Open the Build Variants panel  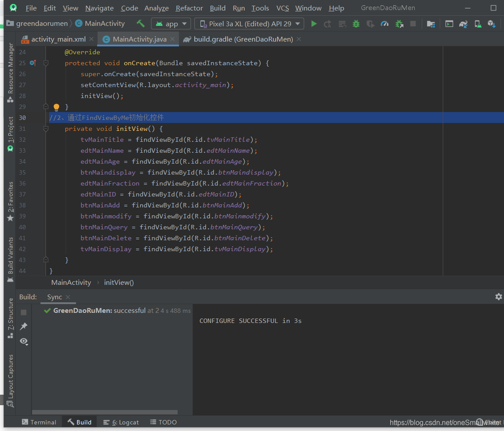pyautogui.click(x=10, y=259)
